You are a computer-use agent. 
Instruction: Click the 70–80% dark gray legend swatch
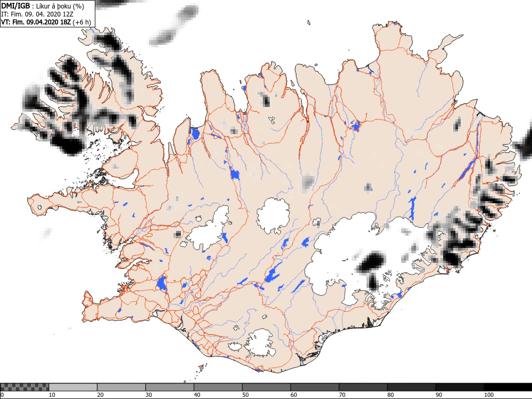tap(363, 387)
